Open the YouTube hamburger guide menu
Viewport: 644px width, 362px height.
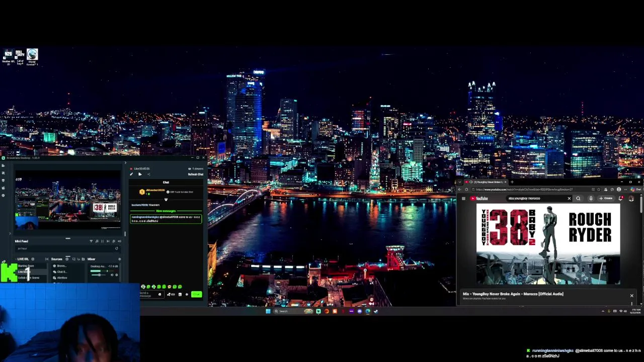463,199
